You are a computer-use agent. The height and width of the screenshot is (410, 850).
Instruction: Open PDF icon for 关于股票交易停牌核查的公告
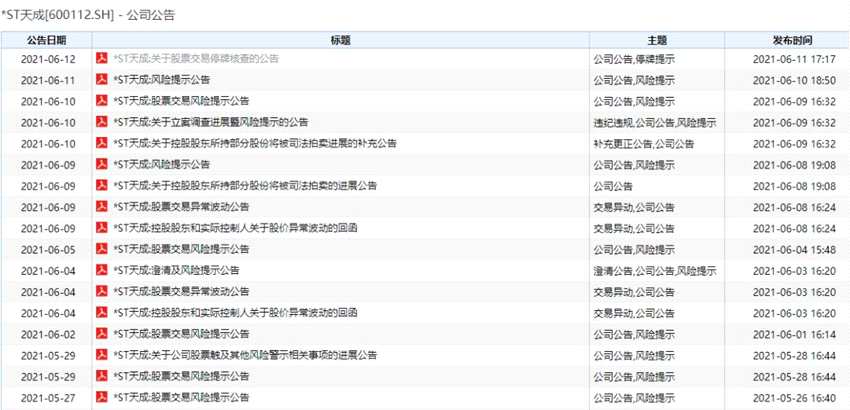point(102,59)
